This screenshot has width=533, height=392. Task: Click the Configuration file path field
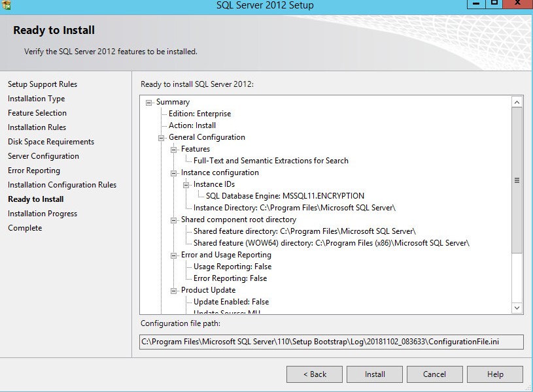(x=332, y=342)
